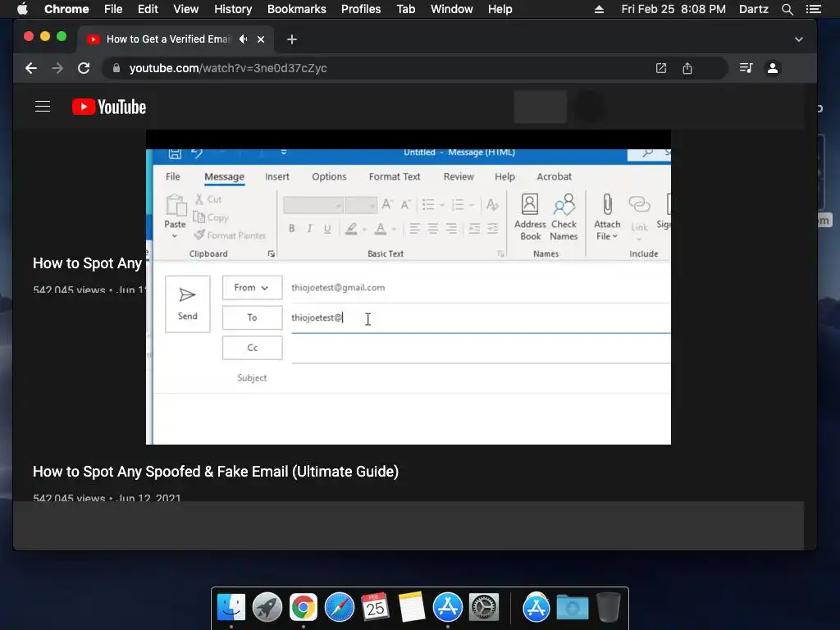The image size is (840, 630).
Task: Click the numbered list icon
Action: tap(458, 204)
